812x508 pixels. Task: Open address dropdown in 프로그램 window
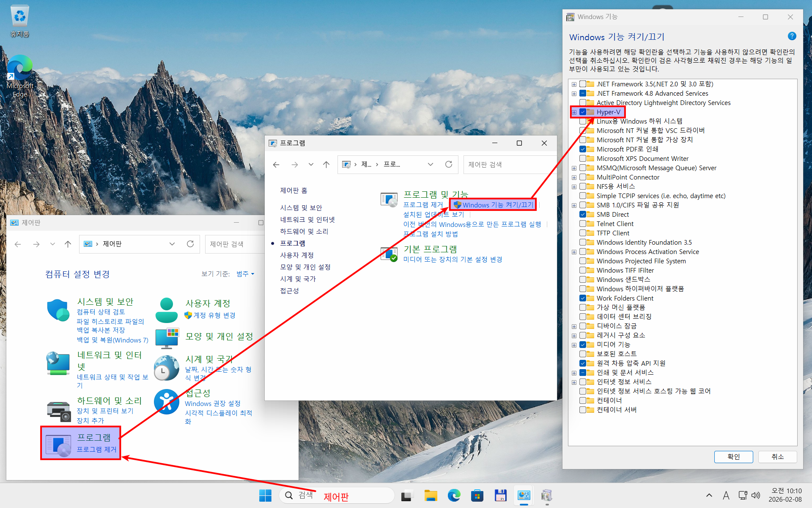(x=431, y=164)
